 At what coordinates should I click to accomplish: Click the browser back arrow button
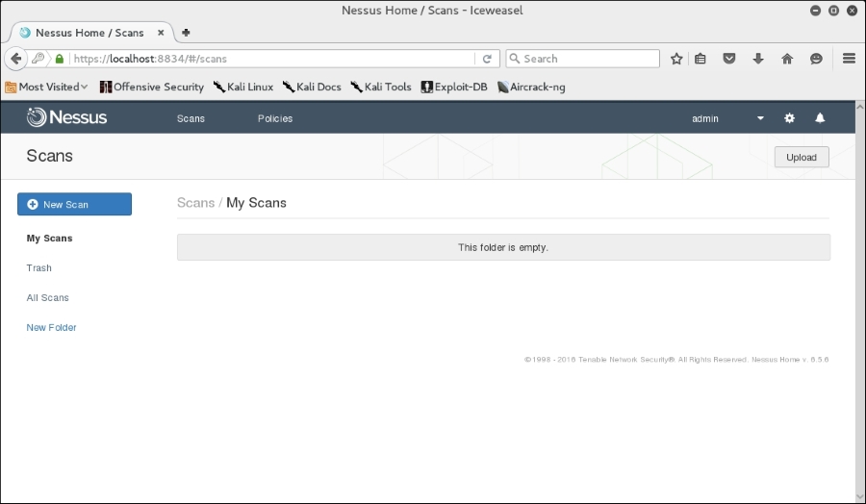16,59
